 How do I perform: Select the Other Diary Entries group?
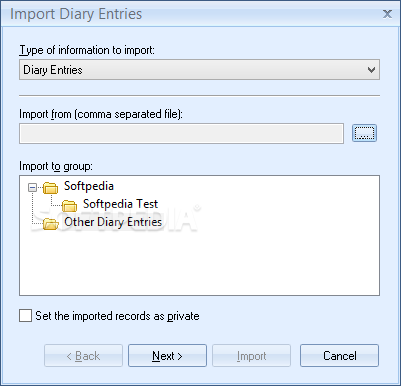click(x=113, y=222)
